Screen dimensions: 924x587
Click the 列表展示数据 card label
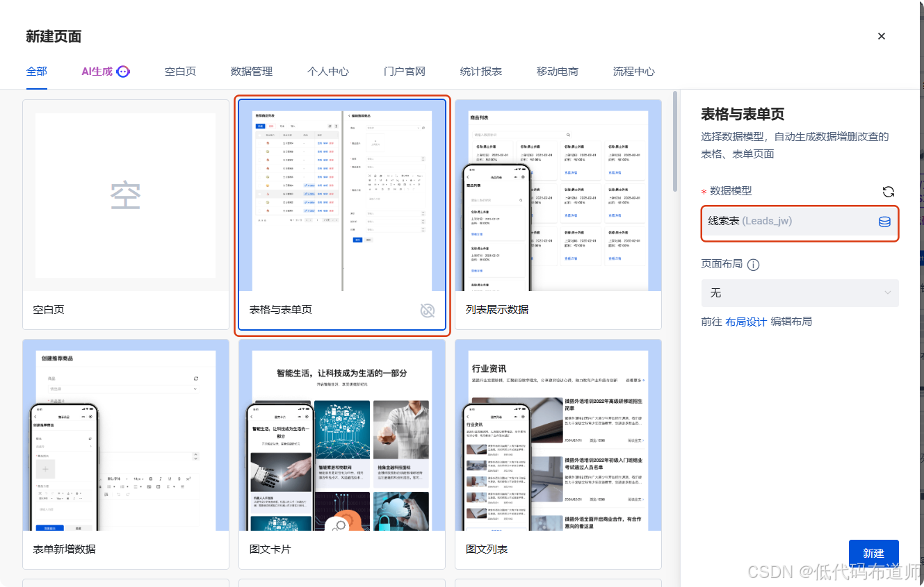click(497, 310)
